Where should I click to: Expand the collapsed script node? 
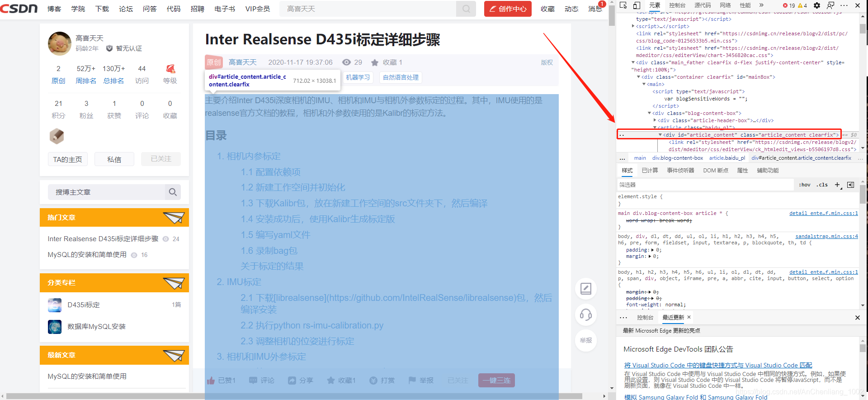click(633, 26)
